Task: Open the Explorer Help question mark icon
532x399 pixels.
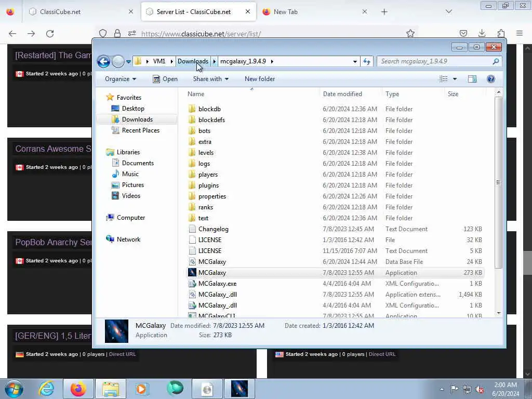Action: 490,79
